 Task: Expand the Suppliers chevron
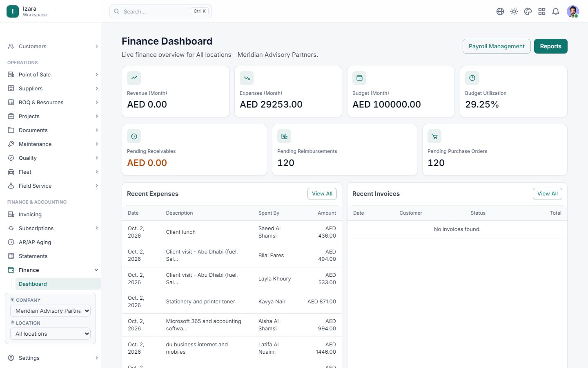click(97, 88)
